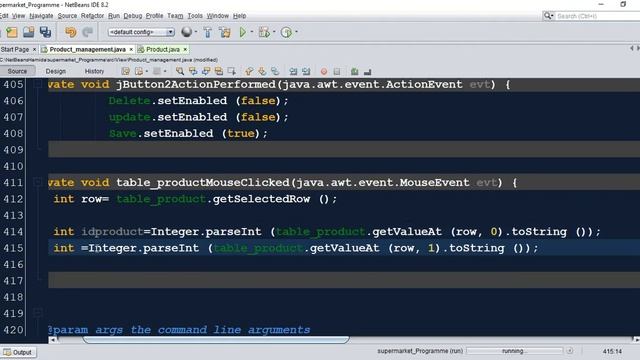Image resolution: width=640 pixels, height=360 pixels.
Task: Open the default config combo box
Action: (x=141, y=32)
